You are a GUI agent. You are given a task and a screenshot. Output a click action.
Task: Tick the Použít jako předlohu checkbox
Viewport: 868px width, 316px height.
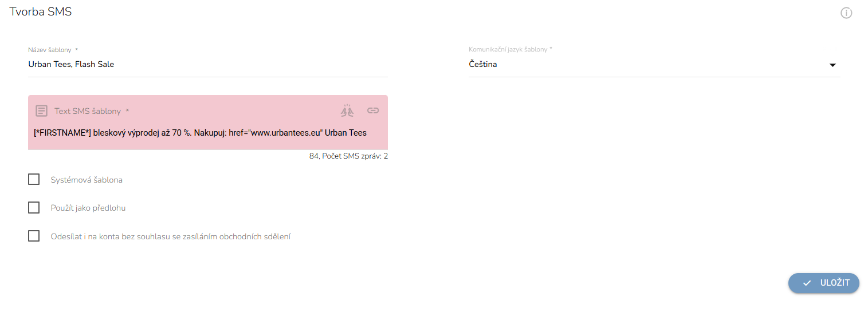click(x=34, y=207)
